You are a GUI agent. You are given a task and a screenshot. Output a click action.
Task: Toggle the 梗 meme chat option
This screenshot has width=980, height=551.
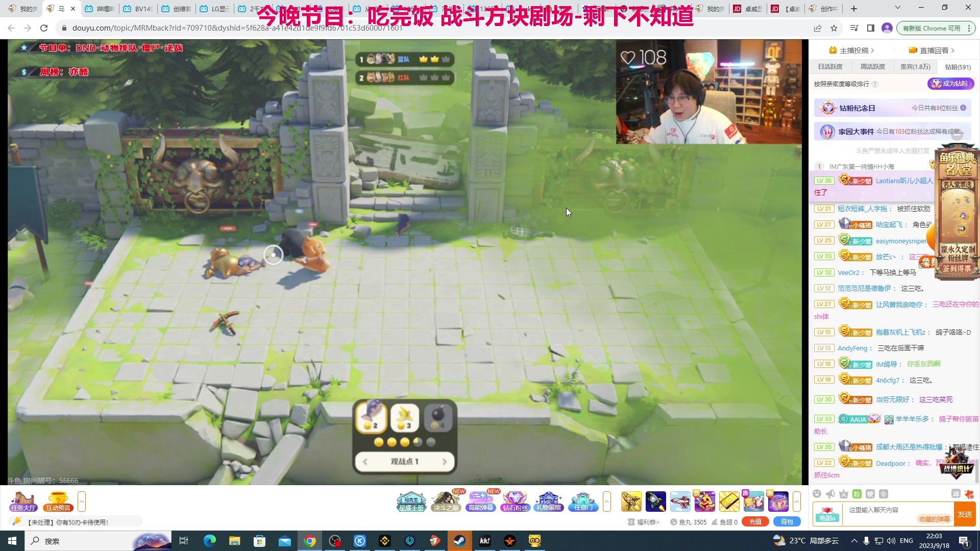tap(870, 494)
